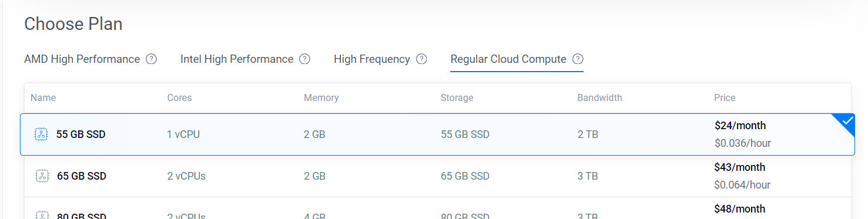This screenshot has height=219, width=868.
Task: Select the 55 GB SSD plan name
Action: [x=81, y=134]
